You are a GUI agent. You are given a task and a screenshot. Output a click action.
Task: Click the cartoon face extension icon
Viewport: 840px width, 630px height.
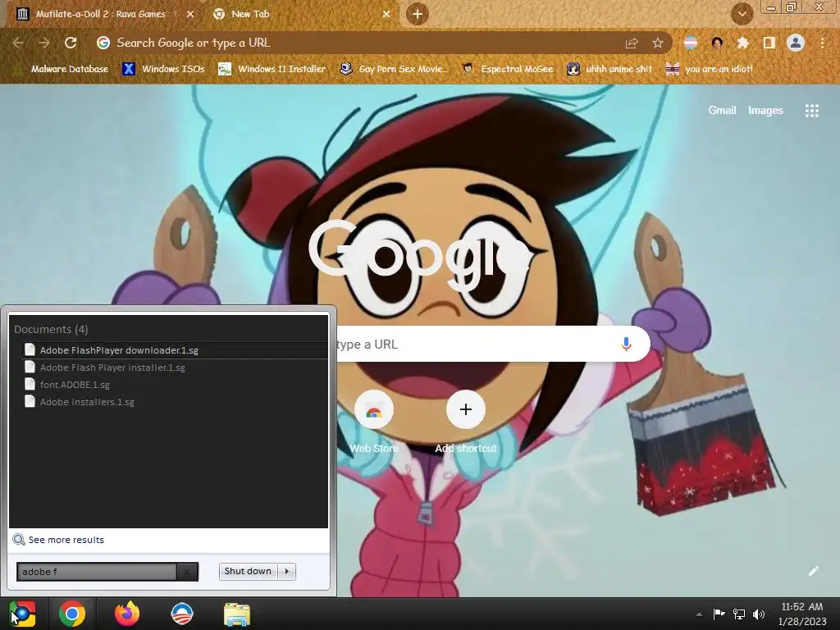click(717, 43)
